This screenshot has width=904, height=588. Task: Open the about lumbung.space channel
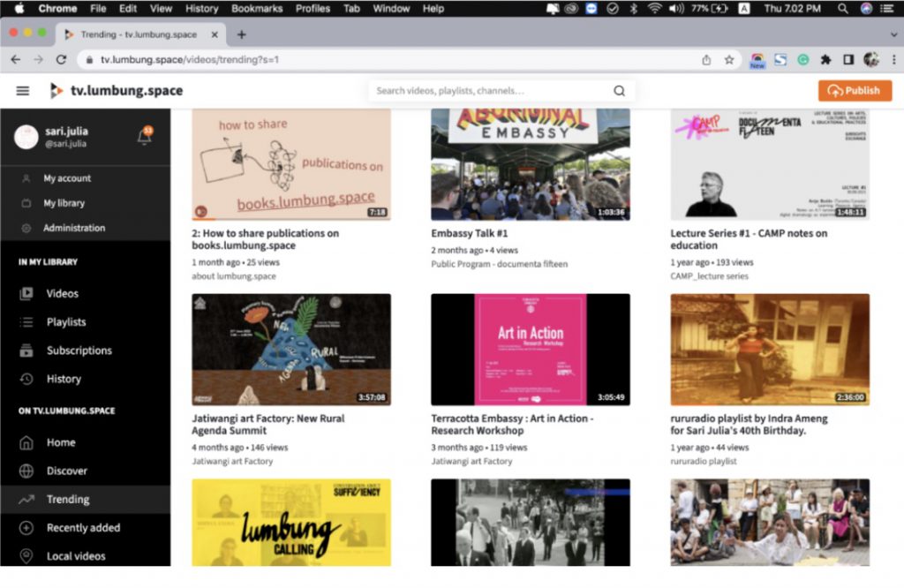233,276
